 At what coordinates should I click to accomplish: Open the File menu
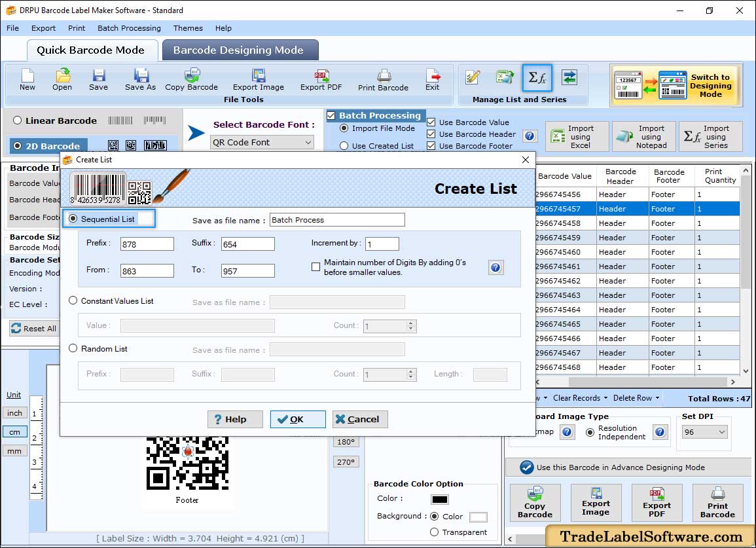pyautogui.click(x=12, y=28)
